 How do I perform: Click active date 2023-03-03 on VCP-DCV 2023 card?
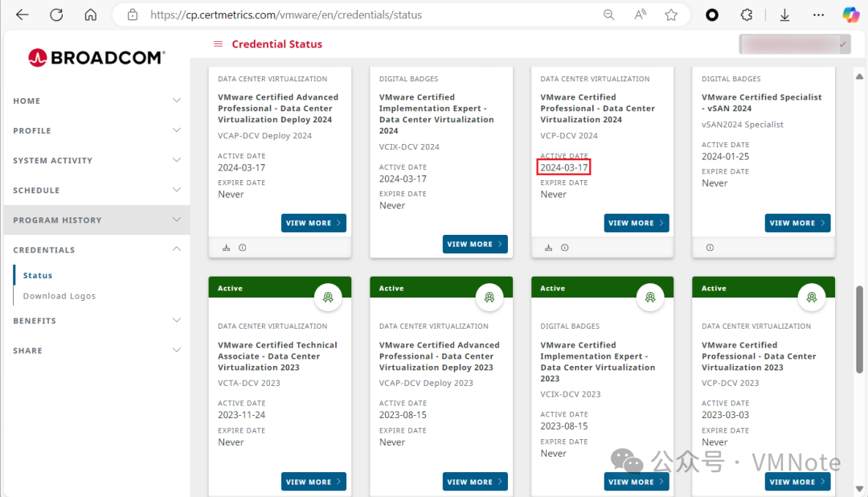[x=725, y=415]
